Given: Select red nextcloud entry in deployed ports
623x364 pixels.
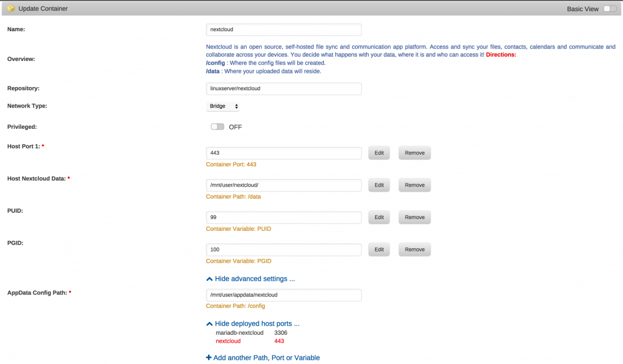Looking at the screenshot, I should [228, 341].
